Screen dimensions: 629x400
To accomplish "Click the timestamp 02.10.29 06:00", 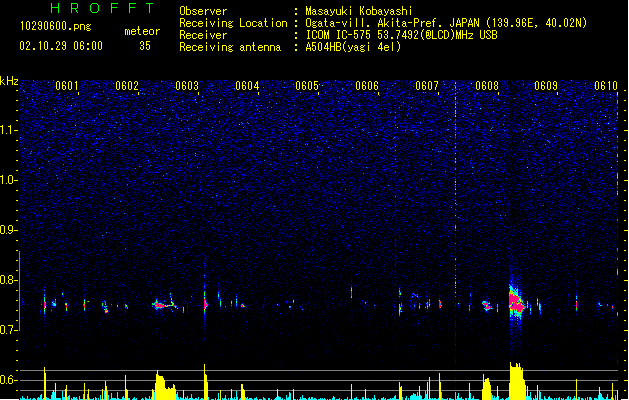I will coord(61,46).
